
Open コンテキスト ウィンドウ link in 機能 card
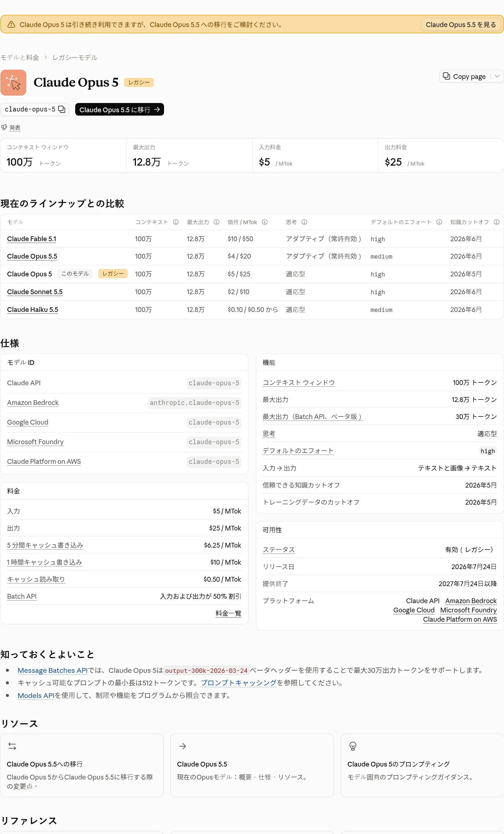pos(299,383)
